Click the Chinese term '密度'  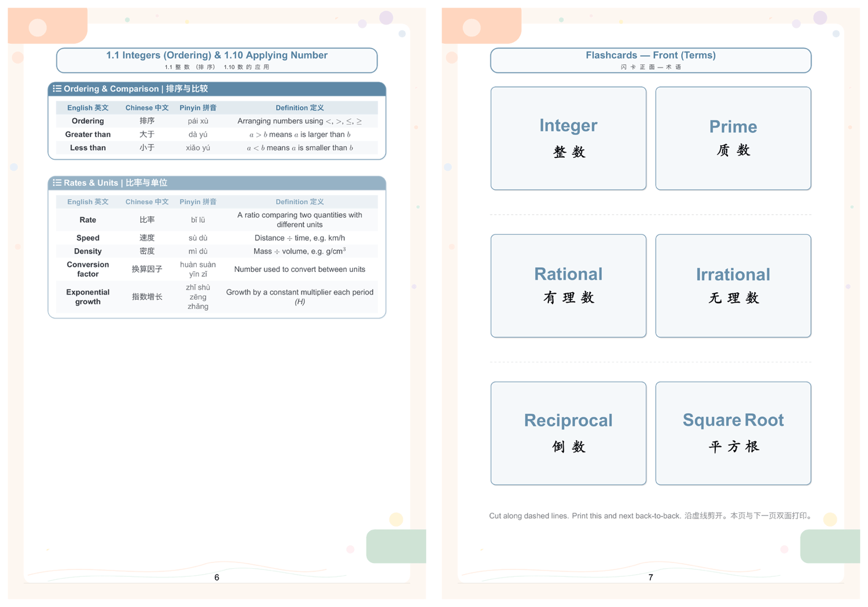click(147, 251)
